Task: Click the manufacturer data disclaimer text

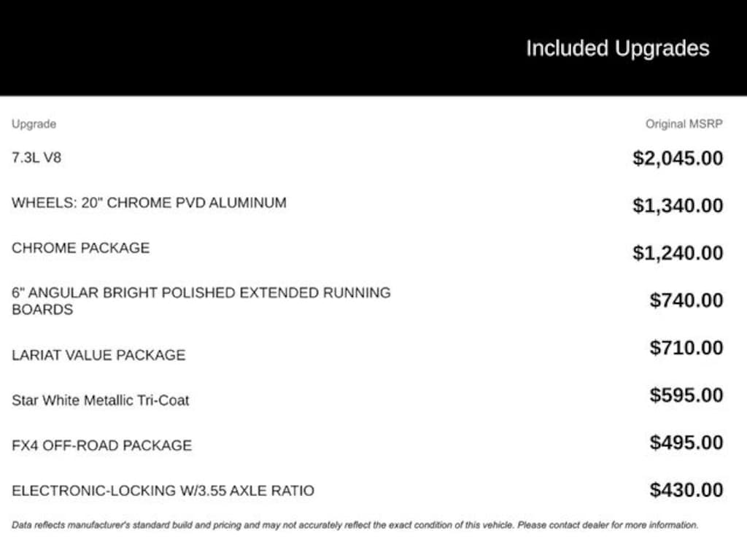Action: coord(355,525)
